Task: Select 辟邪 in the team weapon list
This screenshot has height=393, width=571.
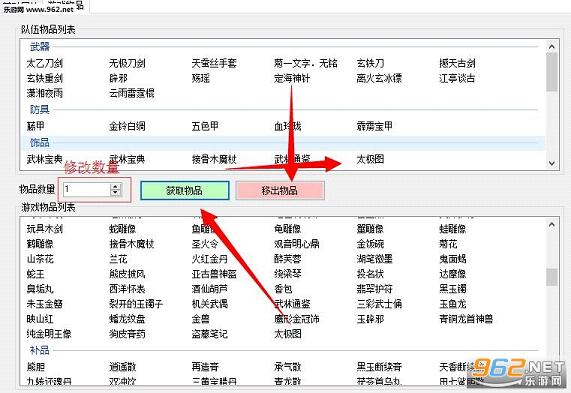Action: click(118, 78)
